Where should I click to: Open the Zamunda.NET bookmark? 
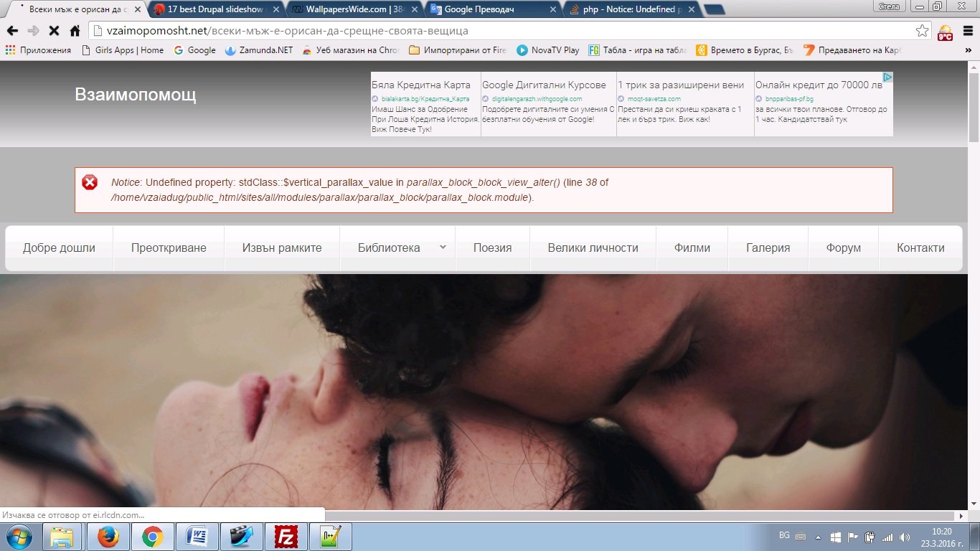tap(259, 50)
